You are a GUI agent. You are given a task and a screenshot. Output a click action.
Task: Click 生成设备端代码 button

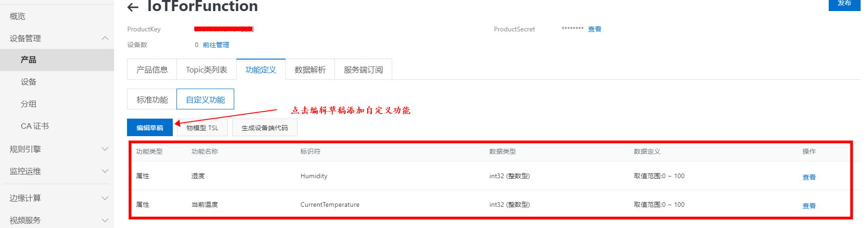(x=265, y=128)
